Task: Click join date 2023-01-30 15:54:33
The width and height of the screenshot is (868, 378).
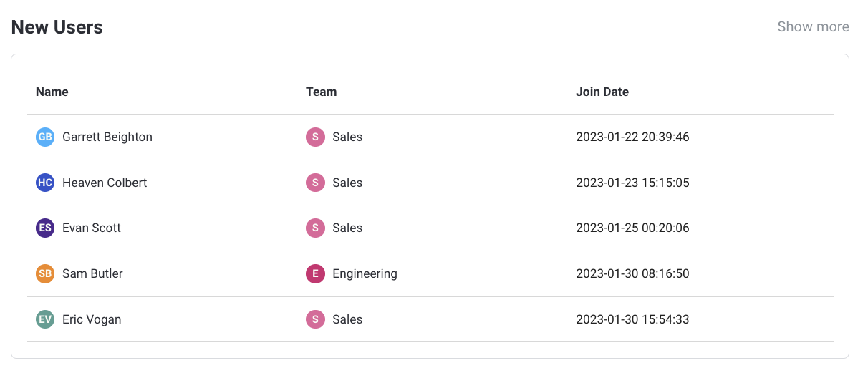Action: click(x=632, y=319)
